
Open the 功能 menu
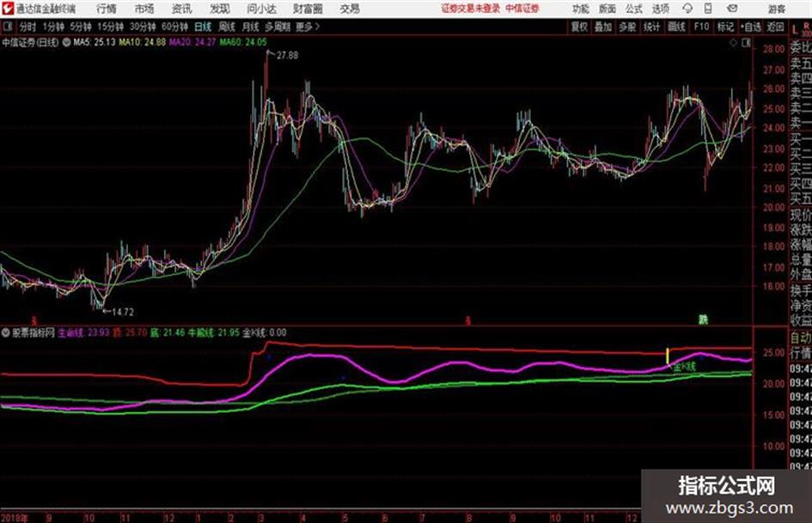[x=581, y=9]
